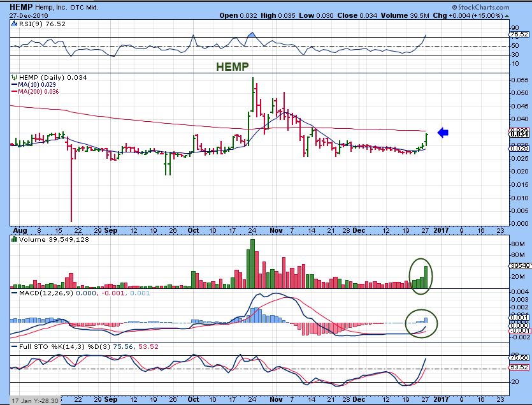Click the '17 Jan Y:-28.30' cursor readout

[35, 401]
